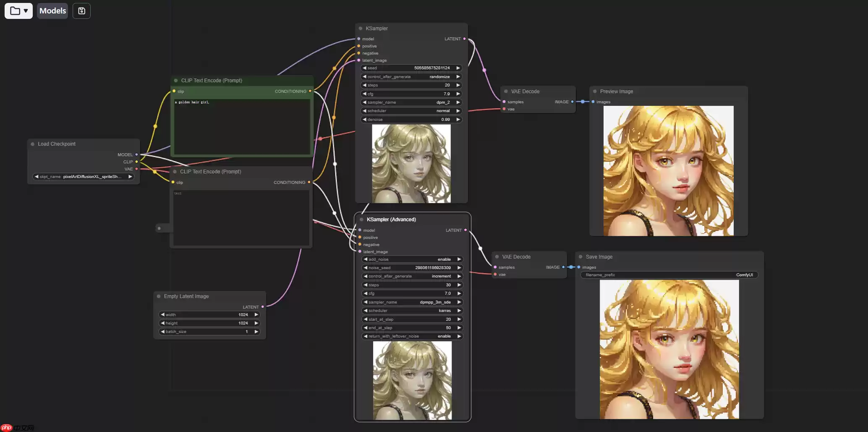The image size is (868, 432).
Task: Click the positive prompt text box
Action: coord(242,126)
